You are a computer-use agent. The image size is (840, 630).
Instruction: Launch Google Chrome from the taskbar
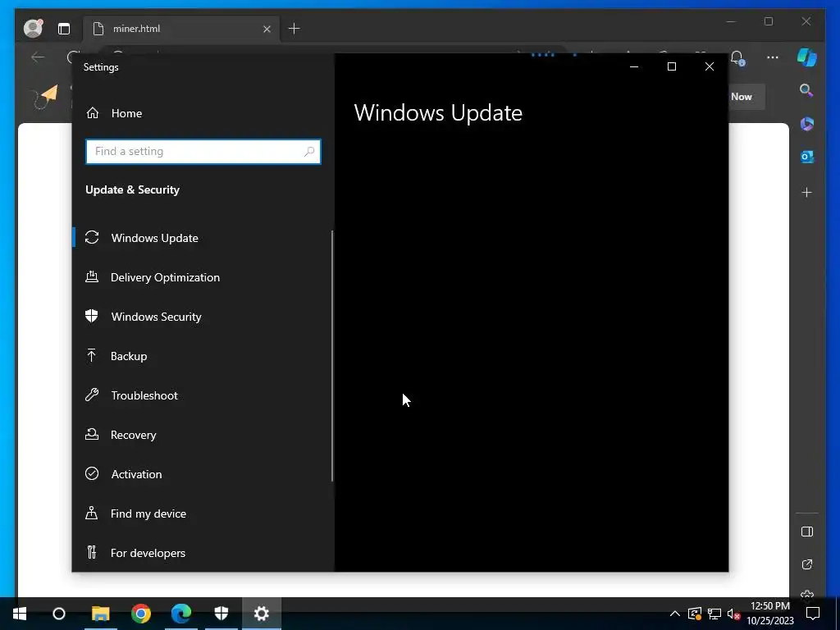pyautogui.click(x=141, y=614)
